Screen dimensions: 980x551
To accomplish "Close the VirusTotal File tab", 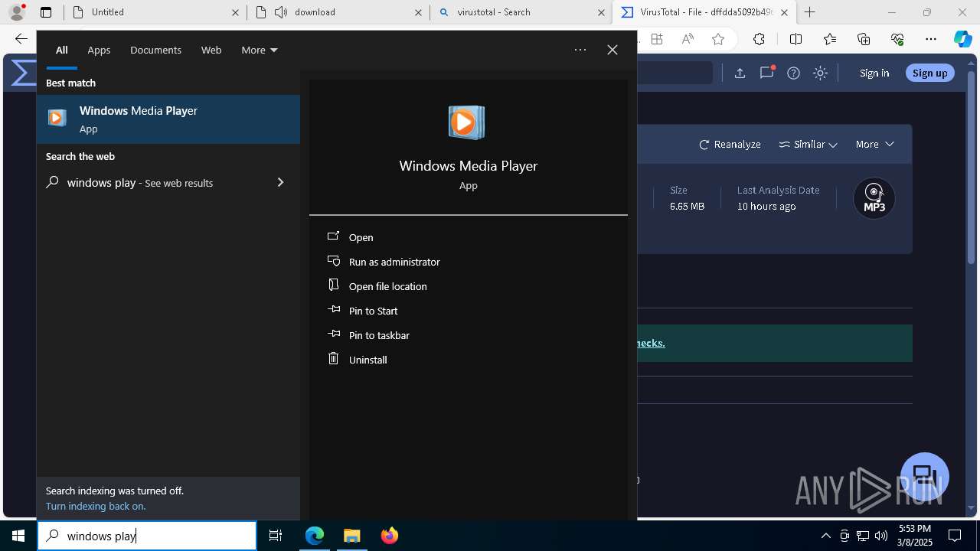I will click(784, 12).
